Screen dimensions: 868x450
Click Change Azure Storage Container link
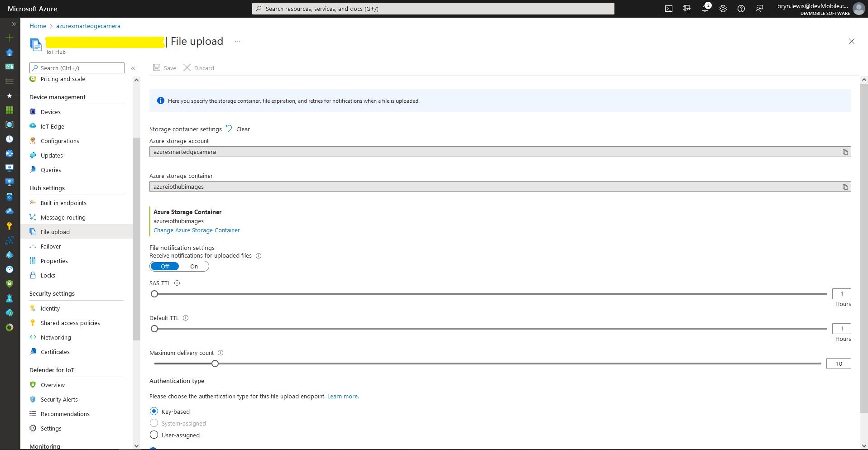[x=197, y=230]
